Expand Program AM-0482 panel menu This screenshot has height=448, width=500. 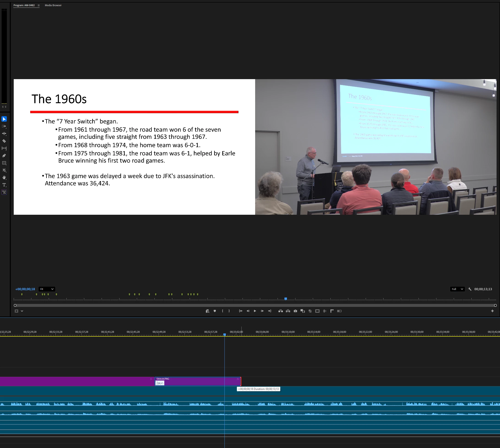click(x=39, y=5)
